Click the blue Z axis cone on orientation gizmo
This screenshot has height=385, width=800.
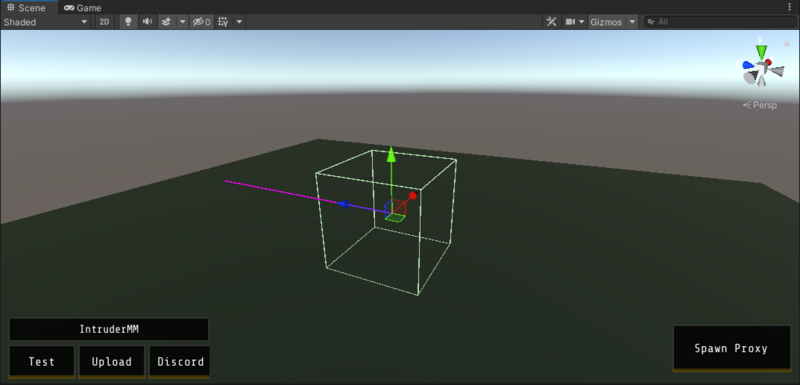click(x=748, y=65)
